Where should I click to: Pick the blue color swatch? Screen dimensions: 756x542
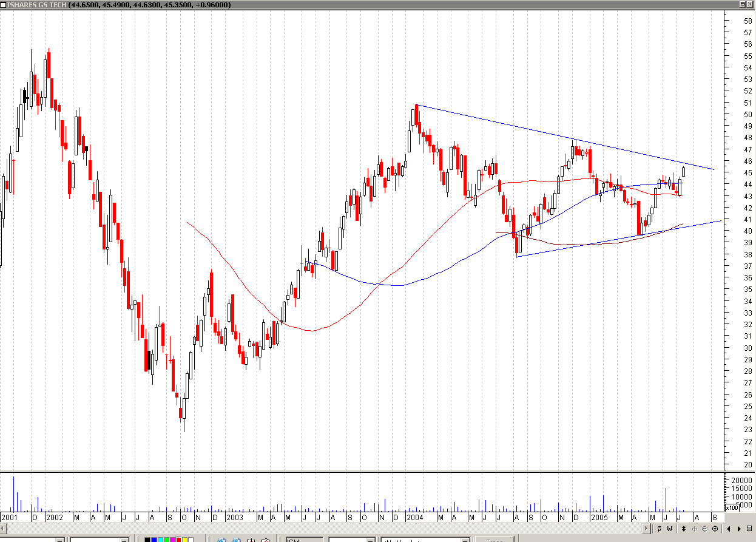pos(154,539)
